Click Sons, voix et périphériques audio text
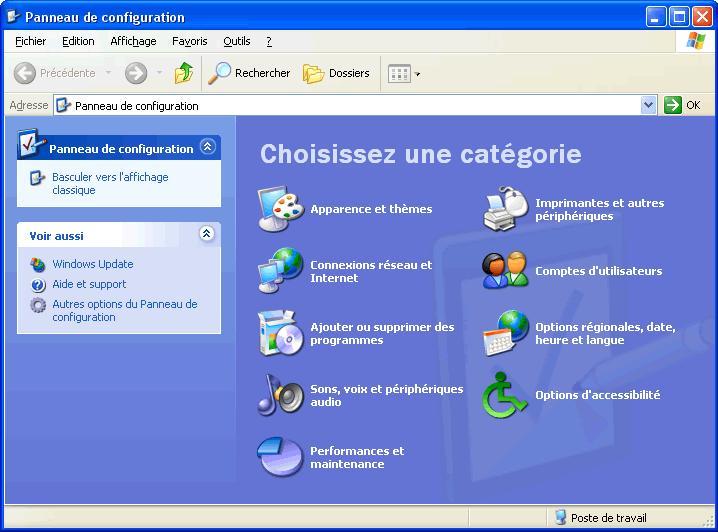The image size is (718, 532). click(x=387, y=395)
